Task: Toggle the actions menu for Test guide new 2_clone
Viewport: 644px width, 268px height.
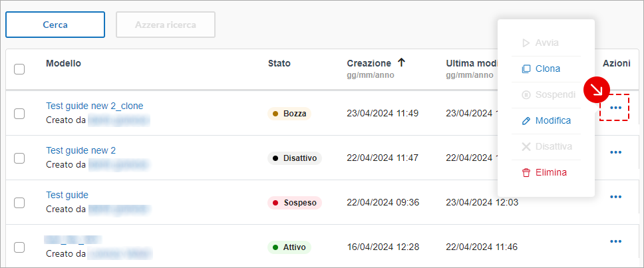Action: [x=615, y=108]
